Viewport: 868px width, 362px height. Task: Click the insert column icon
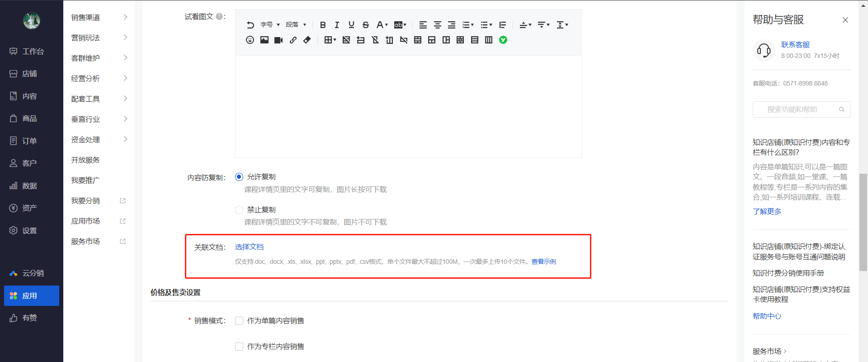click(389, 40)
